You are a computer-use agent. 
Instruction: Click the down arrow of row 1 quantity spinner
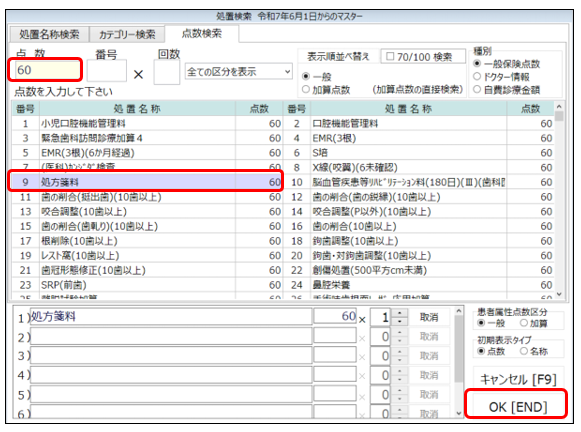(x=399, y=321)
